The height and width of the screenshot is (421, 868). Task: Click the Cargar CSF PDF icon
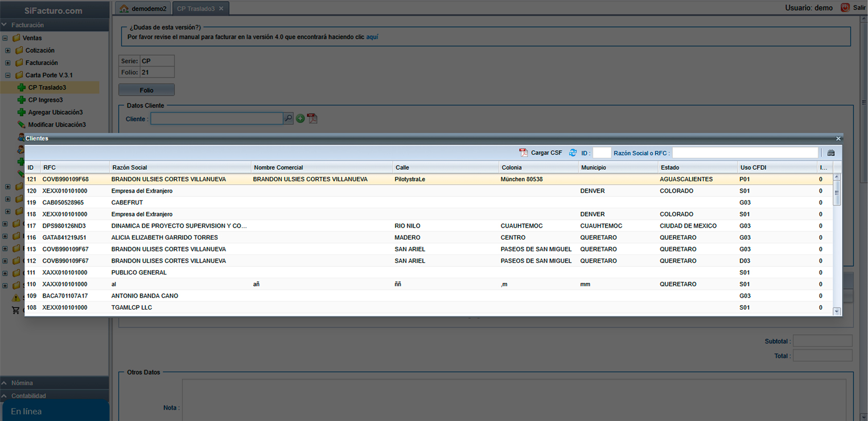click(523, 153)
